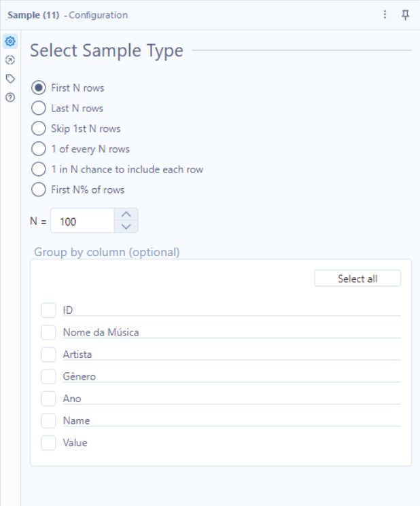Choose First N% of rows option
Screen dimensions: 420x506
point(39,189)
